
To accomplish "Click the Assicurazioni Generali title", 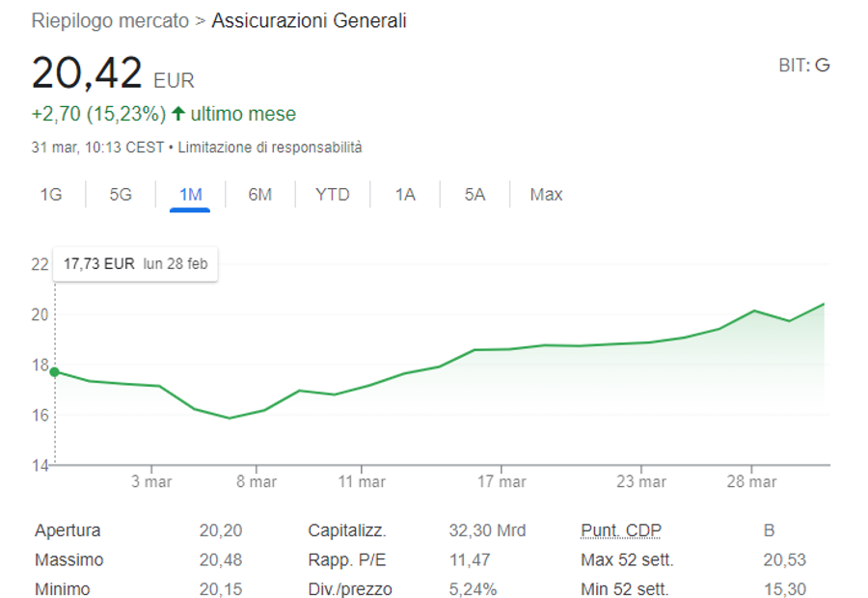I will (309, 21).
